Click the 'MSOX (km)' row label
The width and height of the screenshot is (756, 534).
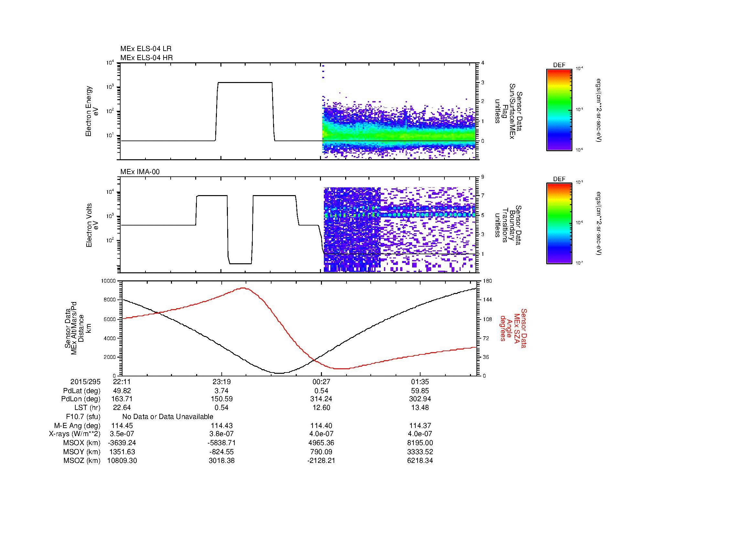click(x=82, y=443)
